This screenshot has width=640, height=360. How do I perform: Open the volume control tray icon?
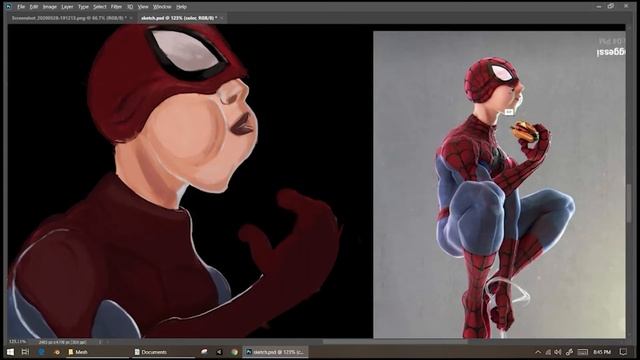coord(558,352)
